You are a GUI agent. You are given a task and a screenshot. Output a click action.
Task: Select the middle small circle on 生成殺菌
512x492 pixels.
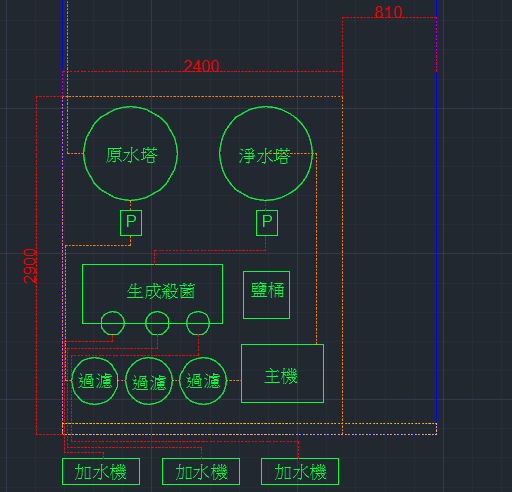[x=157, y=323]
